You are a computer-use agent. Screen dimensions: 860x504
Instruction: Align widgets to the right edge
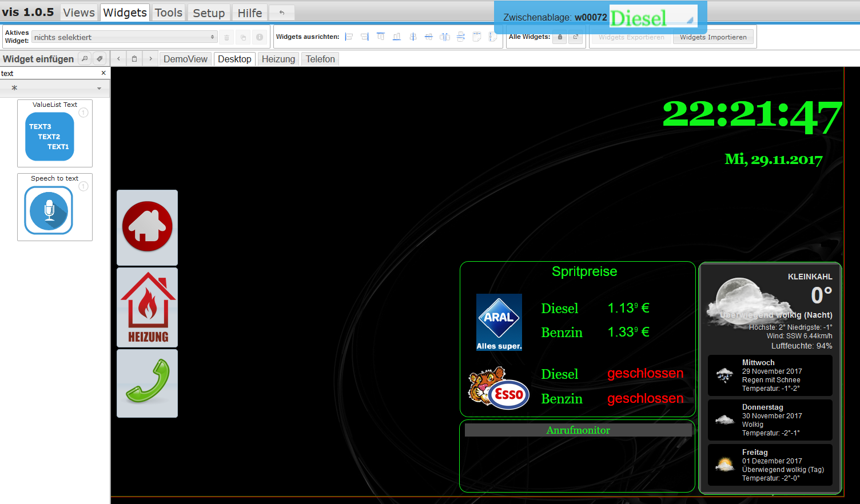coord(365,37)
